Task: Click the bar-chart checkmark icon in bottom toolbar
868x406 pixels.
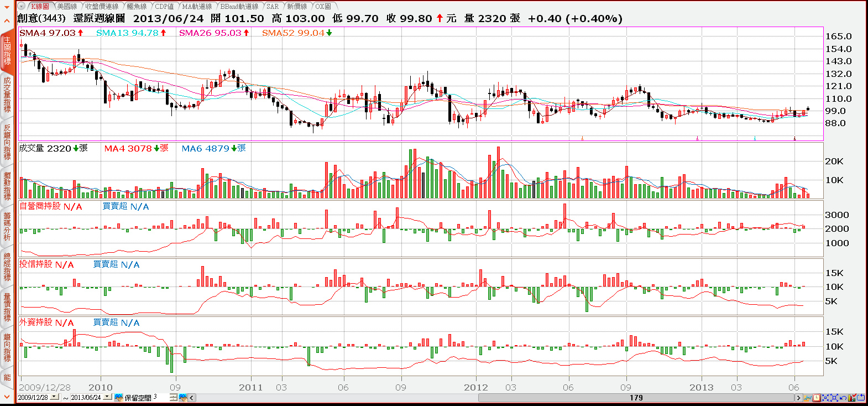Action: 852,397
